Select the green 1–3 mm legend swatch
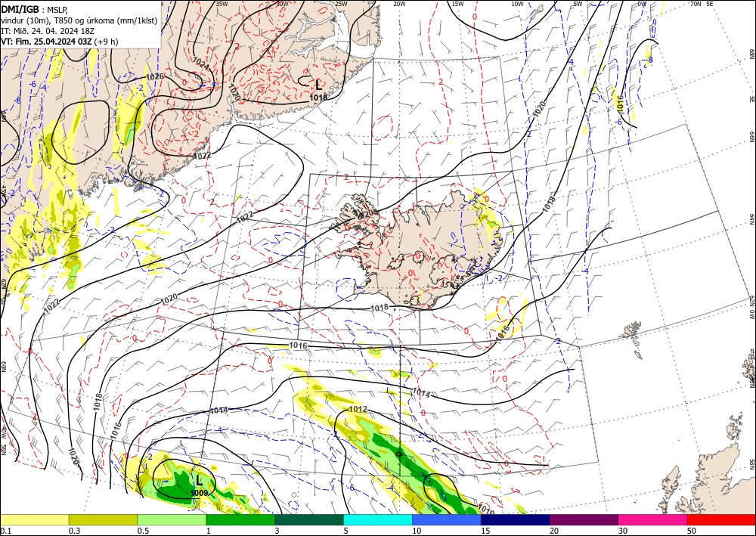This screenshot has width=756, height=536. coord(240,519)
